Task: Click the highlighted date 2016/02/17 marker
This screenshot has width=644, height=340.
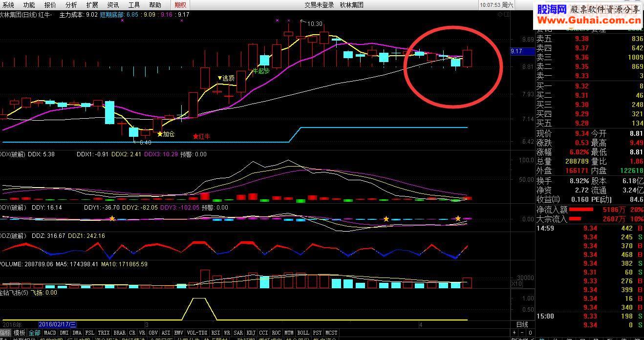Action: click(x=57, y=324)
